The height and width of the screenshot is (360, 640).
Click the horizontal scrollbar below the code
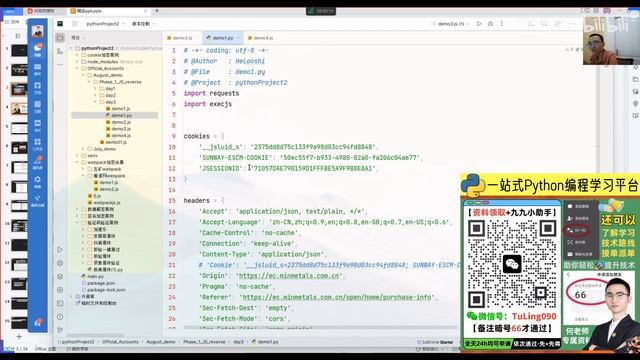pyautogui.click(x=320, y=327)
